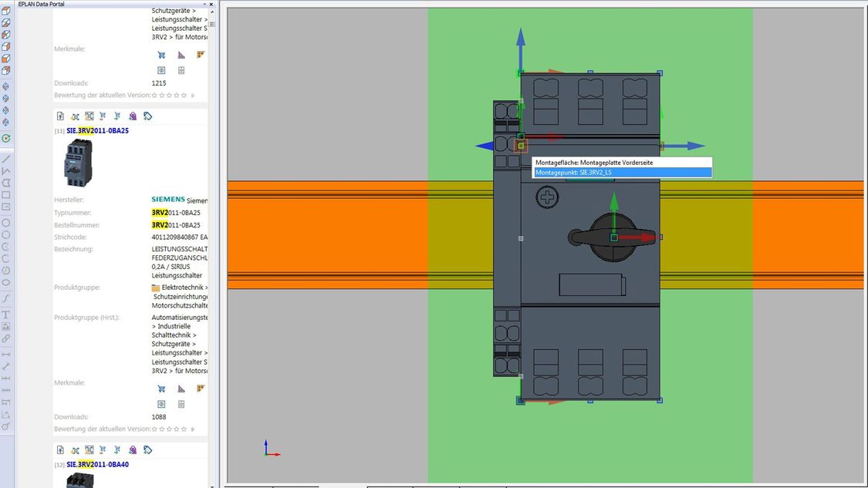
Task: Click the Merkmale orange corner icon above Downloads 1215
Action: pos(201,54)
